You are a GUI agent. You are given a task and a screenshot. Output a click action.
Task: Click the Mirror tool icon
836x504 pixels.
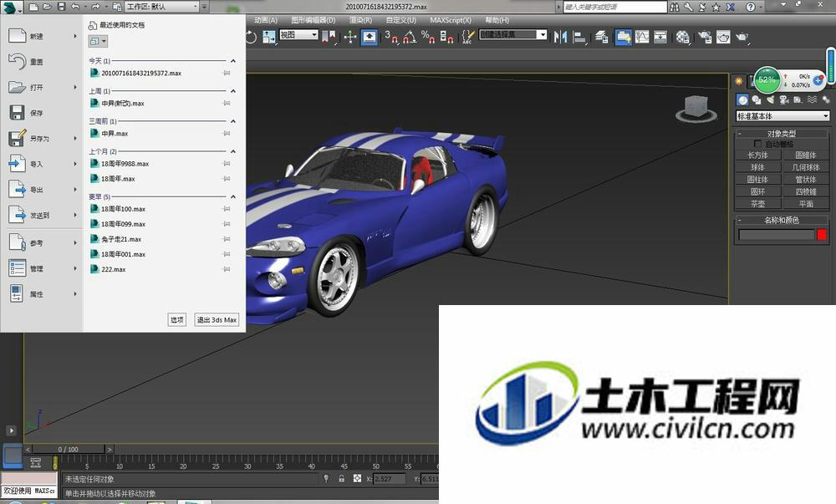560,37
